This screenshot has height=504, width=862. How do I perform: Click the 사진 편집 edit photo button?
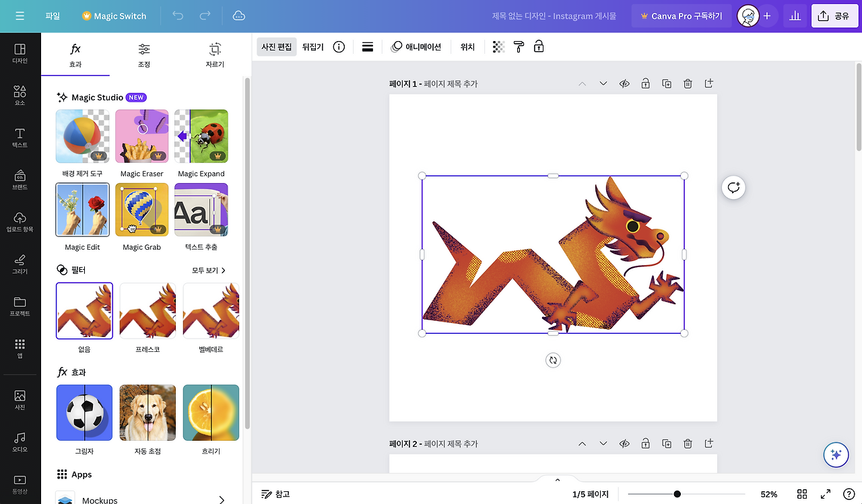(277, 47)
